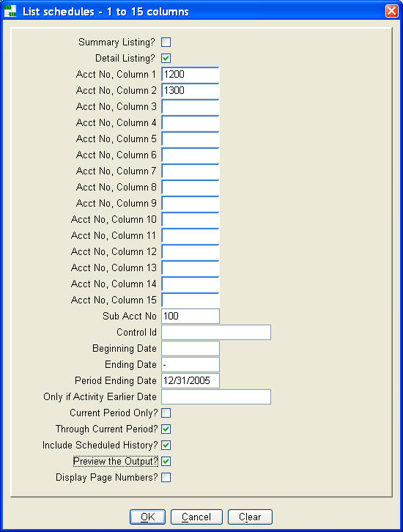Uncheck the Detail Listing checkbox
The width and height of the screenshot is (403, 532).
[x=166, y=59]
